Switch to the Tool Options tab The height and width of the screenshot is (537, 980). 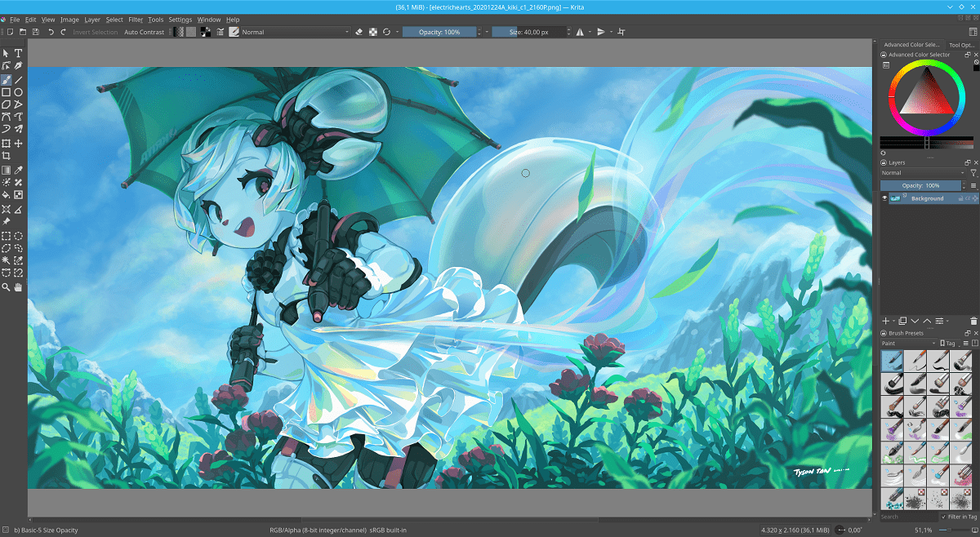point(964,45)
